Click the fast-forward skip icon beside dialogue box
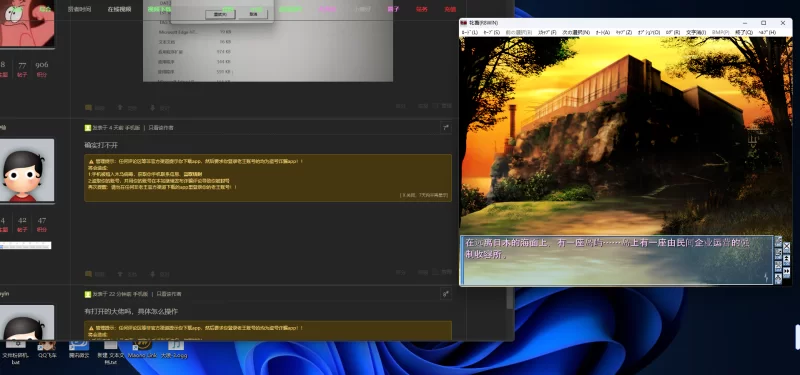The height and width of the screenshot is (375, 800). 786,272
